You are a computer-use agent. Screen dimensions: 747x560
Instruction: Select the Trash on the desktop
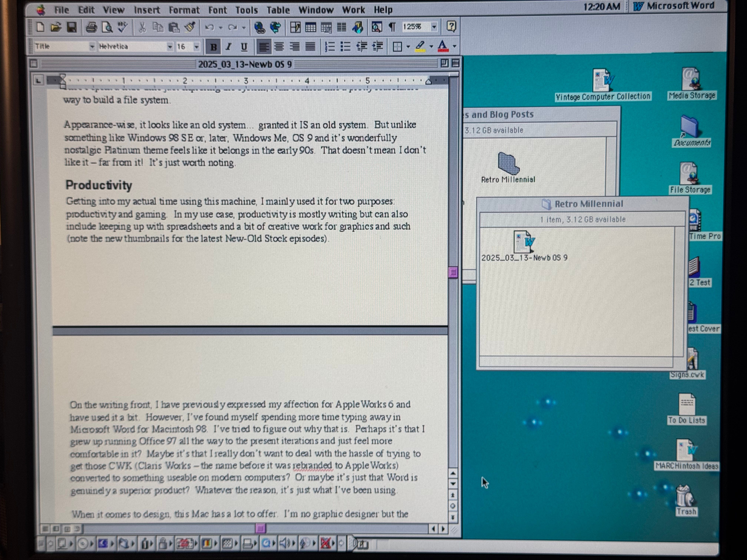pos(685,501)
